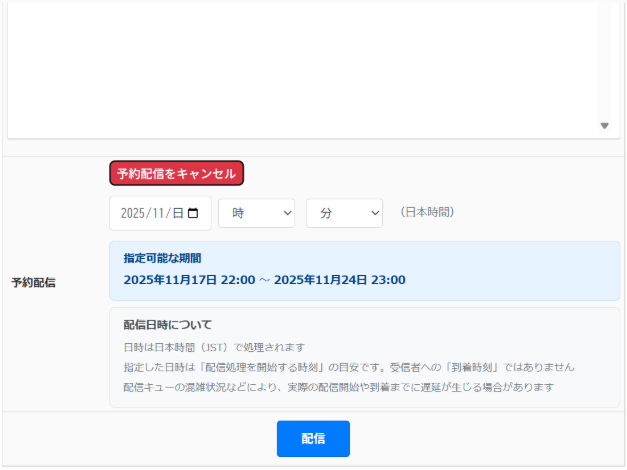Click the note about 配信キュー congestion delays
Viewport: 627px width, 470px height.
(338, 387)
